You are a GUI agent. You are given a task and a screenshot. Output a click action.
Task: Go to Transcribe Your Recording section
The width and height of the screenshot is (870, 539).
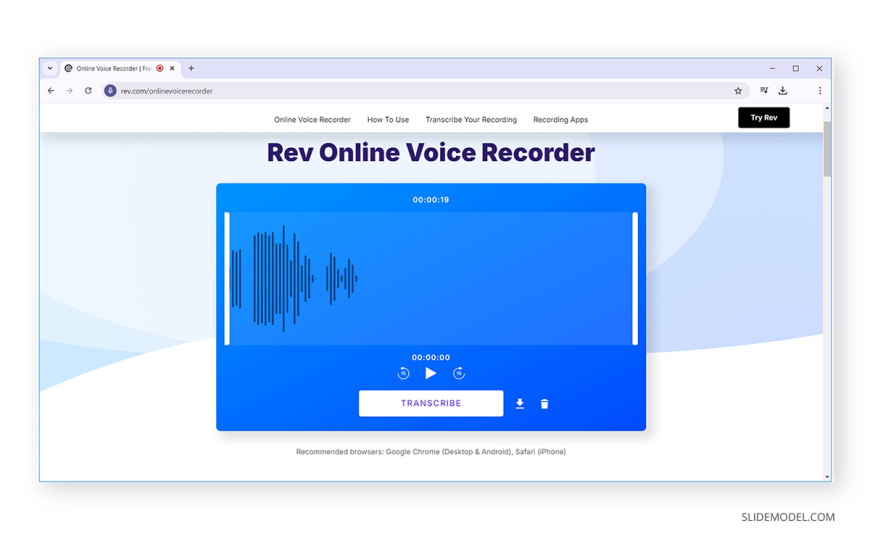[471, 120]
